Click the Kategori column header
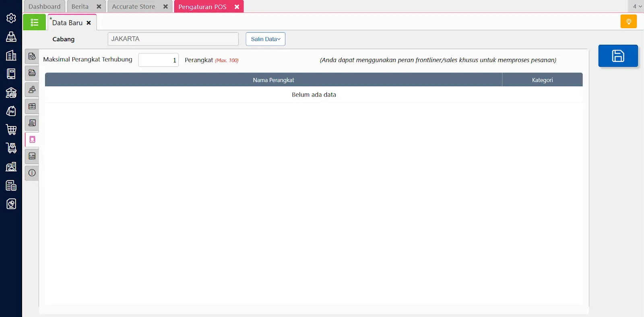The image size is (644, 317). click(x=542, y=80)
